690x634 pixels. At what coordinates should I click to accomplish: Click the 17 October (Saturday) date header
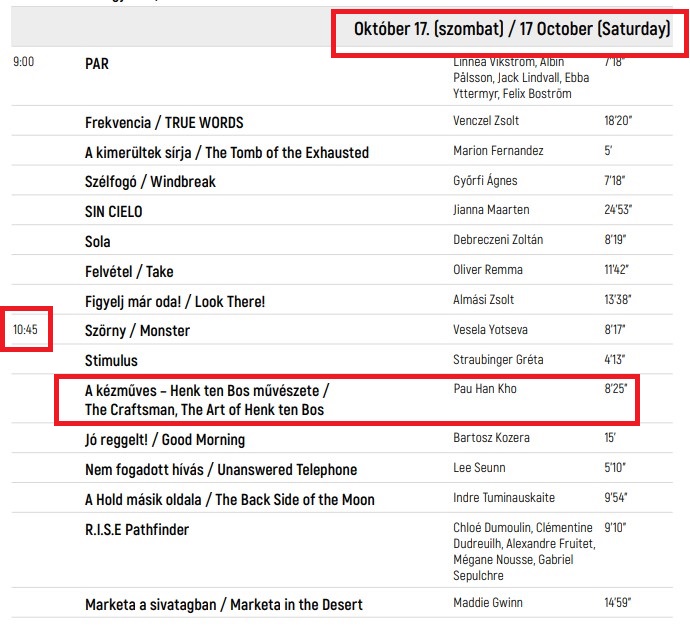coord(511,29)
